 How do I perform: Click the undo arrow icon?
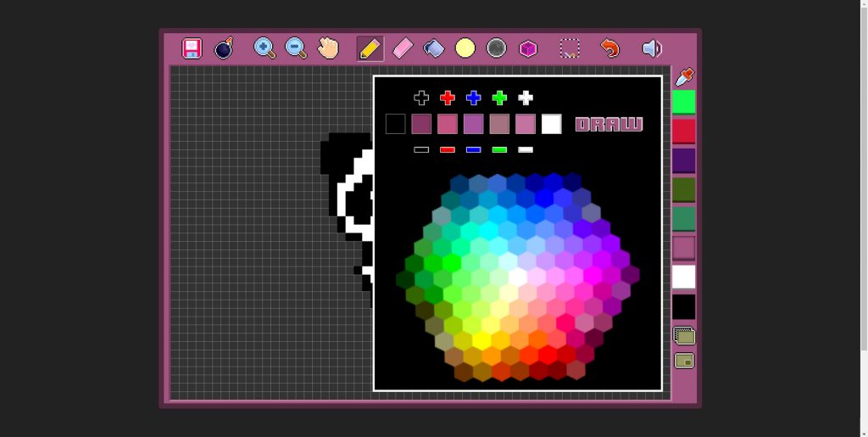pyautogui.click(x=610, y=48)
